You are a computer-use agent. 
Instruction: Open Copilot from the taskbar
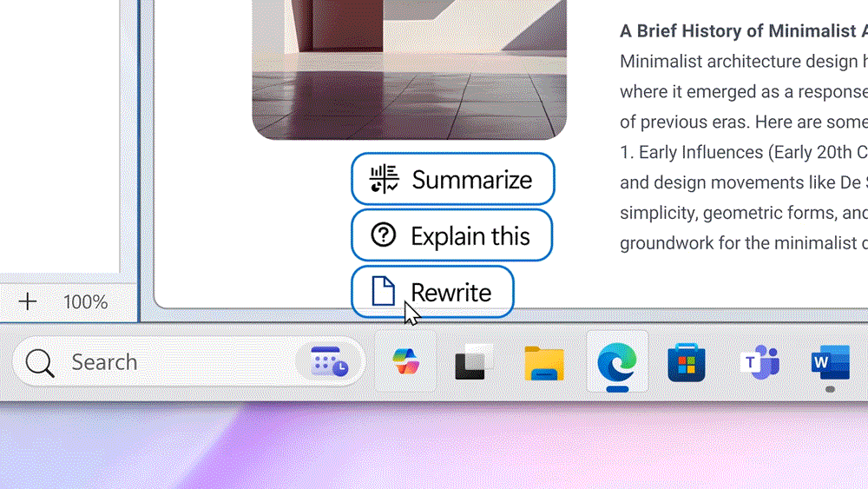click(405, 361)
